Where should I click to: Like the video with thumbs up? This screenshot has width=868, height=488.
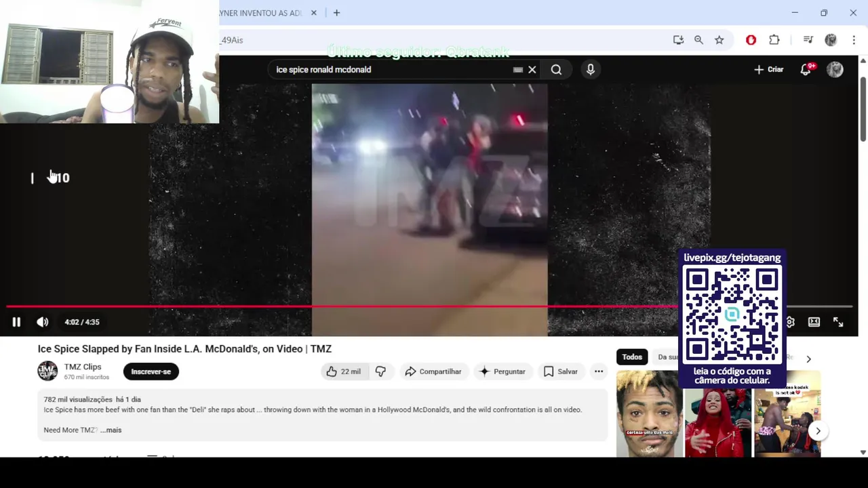[x=343, y=371]
